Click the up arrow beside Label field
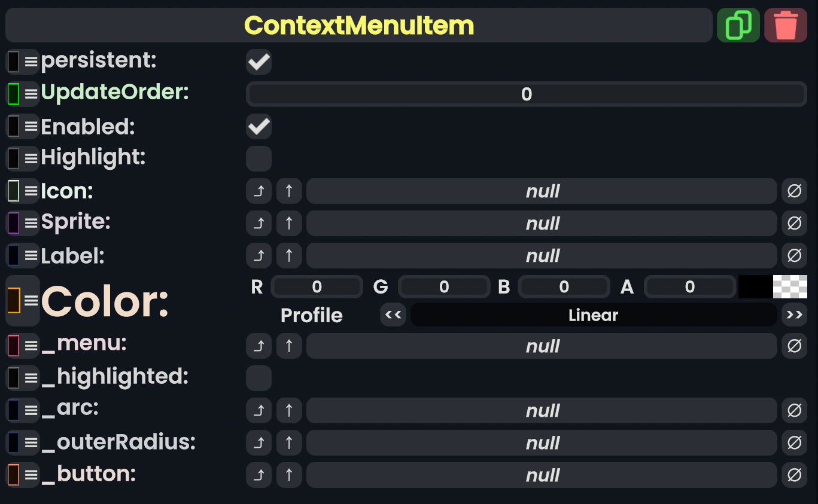The height and width of the screenshot is (504, 818). 289,256
